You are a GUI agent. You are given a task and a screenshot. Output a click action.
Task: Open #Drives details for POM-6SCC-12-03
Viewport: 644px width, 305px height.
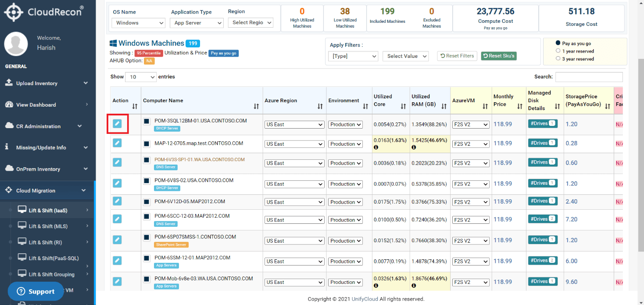[x=543, y=219]
